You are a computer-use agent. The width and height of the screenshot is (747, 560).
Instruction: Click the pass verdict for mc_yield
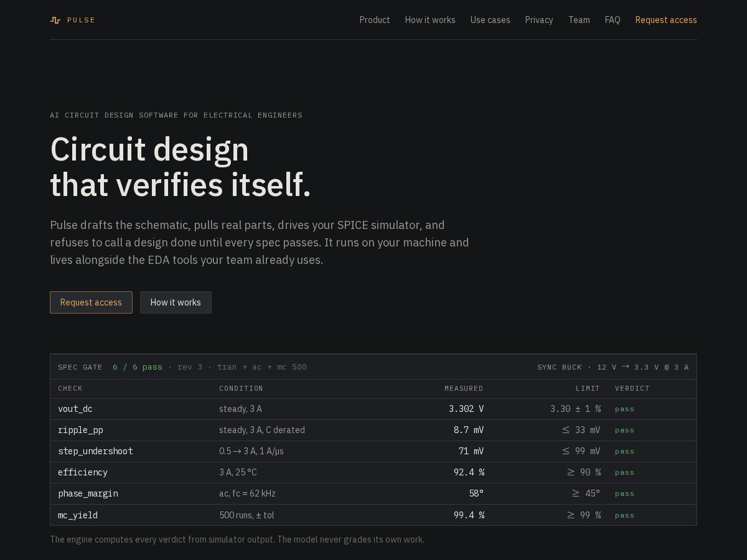625,515
